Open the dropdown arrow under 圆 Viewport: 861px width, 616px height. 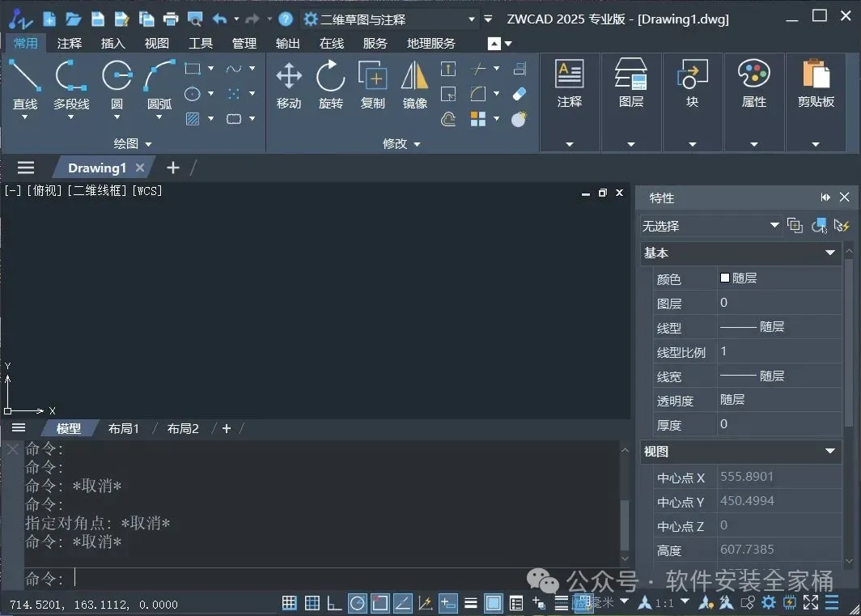(117, 117)
